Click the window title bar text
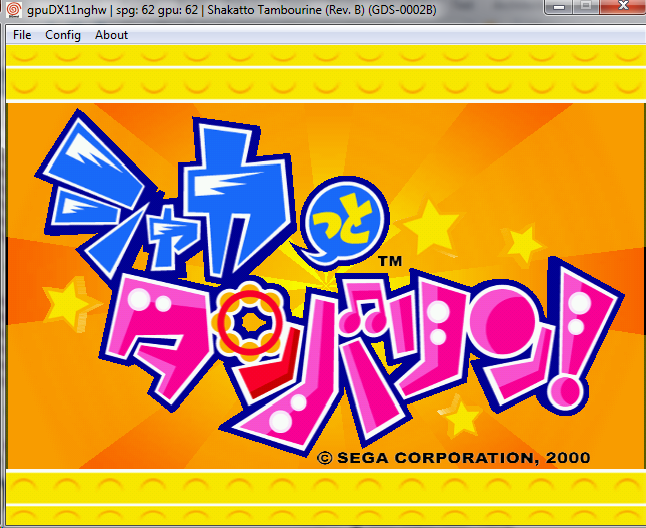This screenshot has height=528, width=646. pyautogui.click(x=232, y=10)
